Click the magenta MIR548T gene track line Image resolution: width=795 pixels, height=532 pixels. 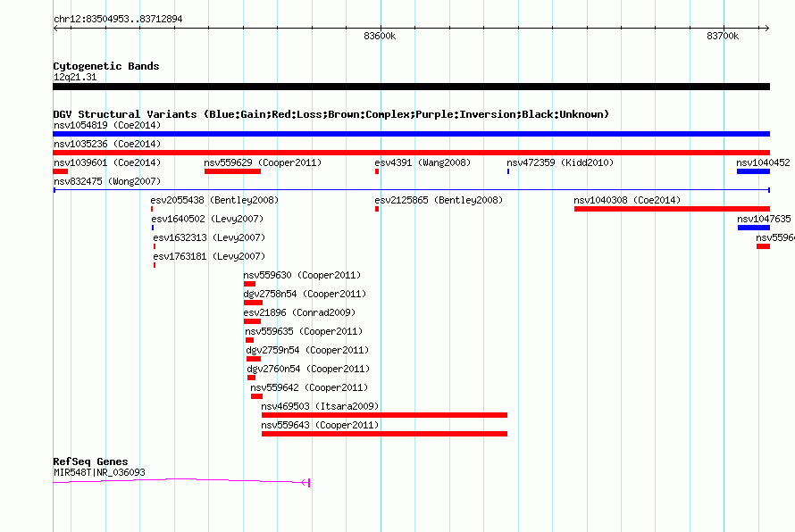181,481
